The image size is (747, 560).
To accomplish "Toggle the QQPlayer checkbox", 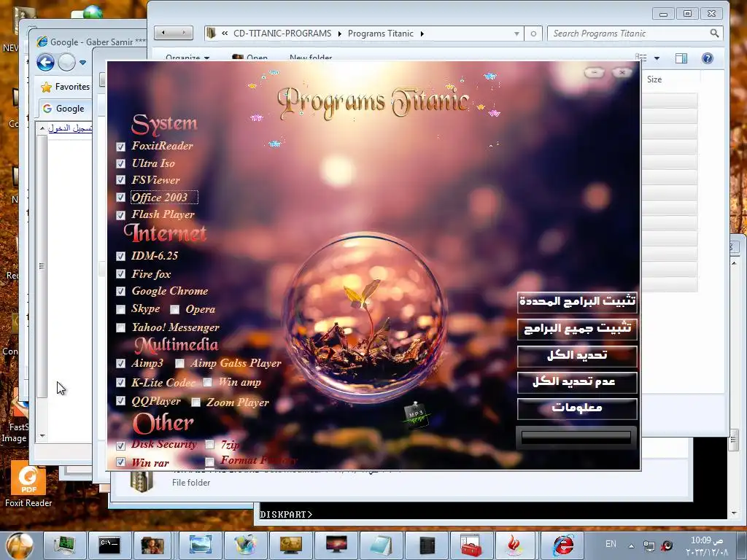I will pos(121,401).
